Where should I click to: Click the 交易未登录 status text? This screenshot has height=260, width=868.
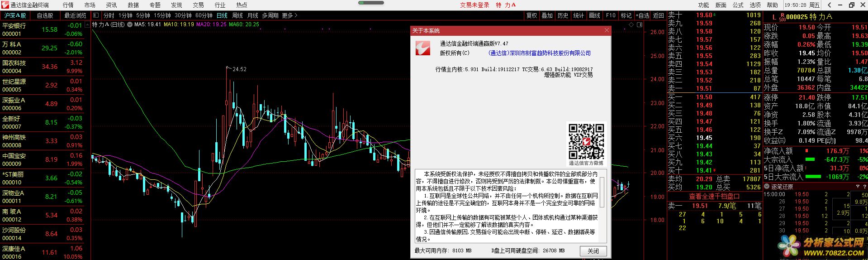(474, 5)
